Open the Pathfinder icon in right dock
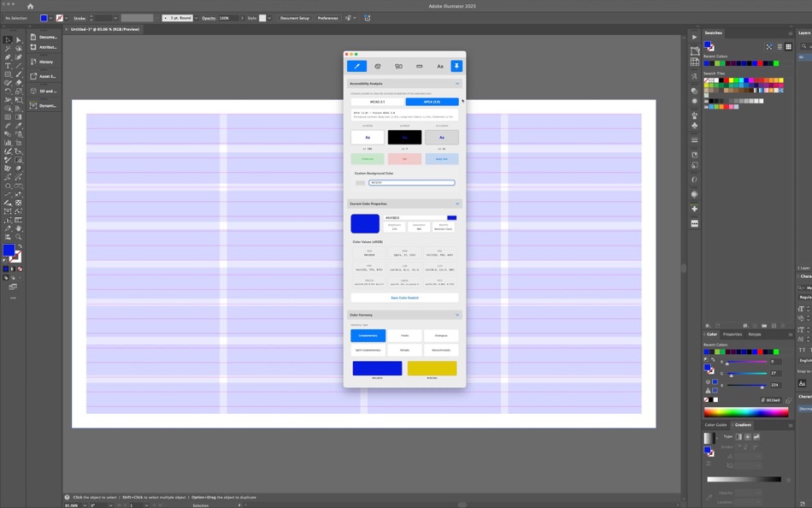Screen dimensions: 812x508 coord(694,90)
